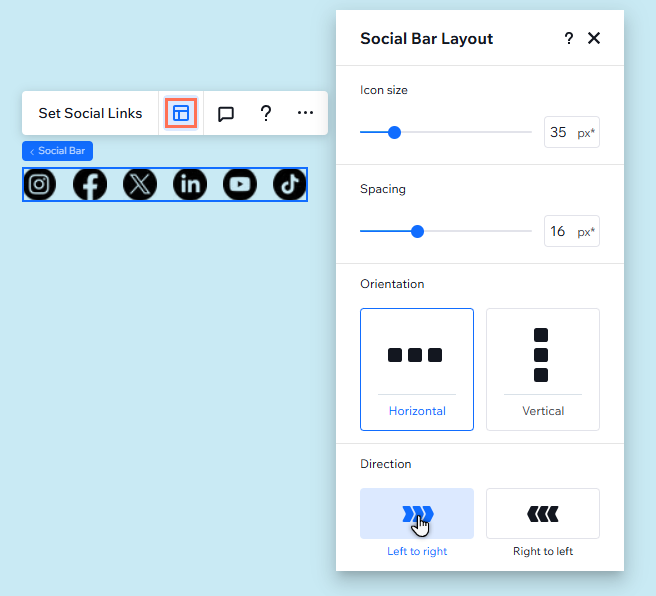Viewport: 656px width, 596px height.
Task: Click the Icon size value field showing 35
Action: point(571,132)
